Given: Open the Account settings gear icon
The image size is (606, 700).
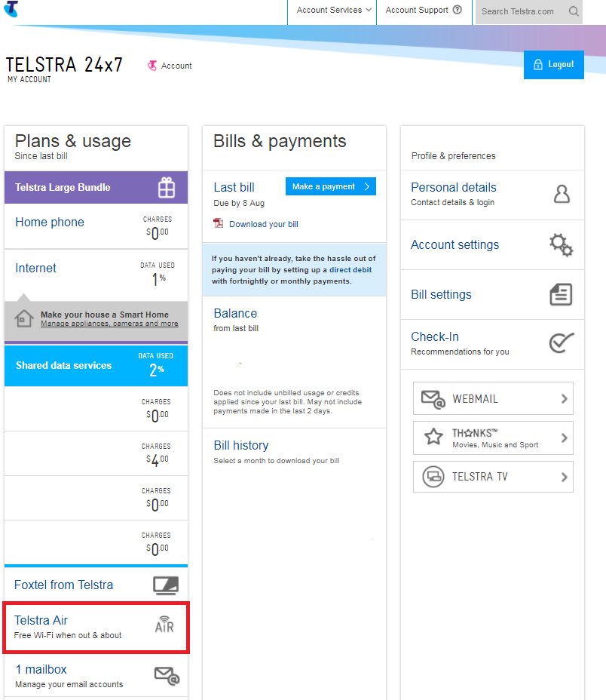Looking at the screenshot, I should tap(561, 244).
